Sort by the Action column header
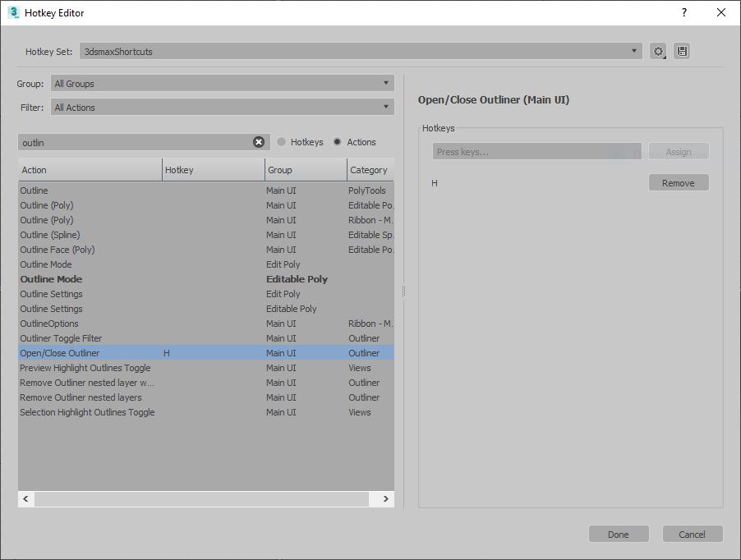Viewport: 741px width, 560px height. (90, 170)
